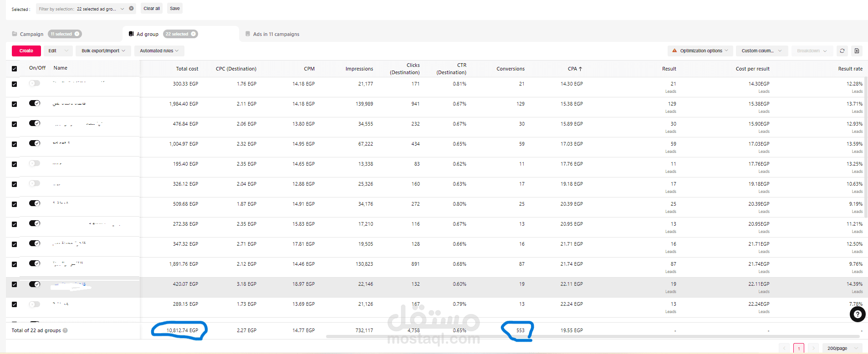Select page 1 in pagination
Image resolution: width=868 pixels, height=354 pixels.
(799, 348)
